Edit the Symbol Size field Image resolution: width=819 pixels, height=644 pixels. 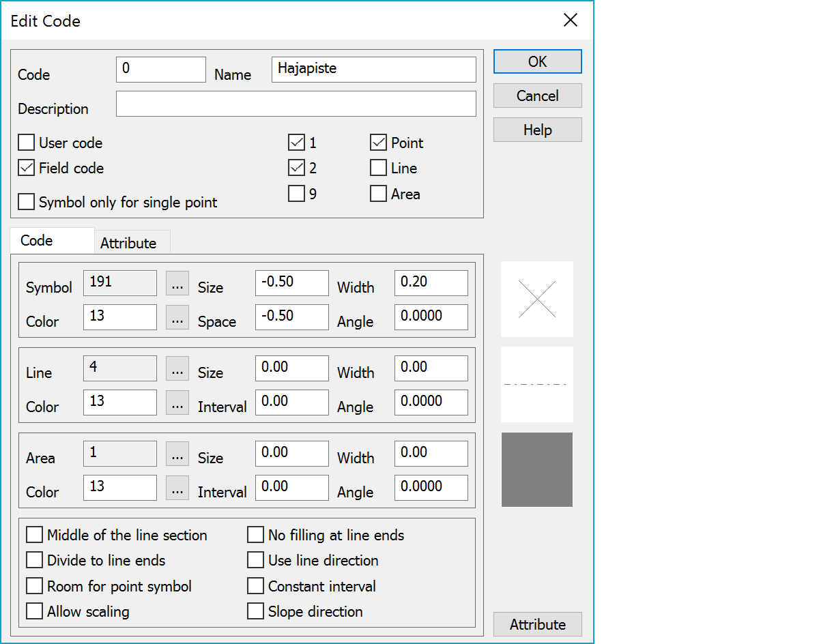click(292, 283)
